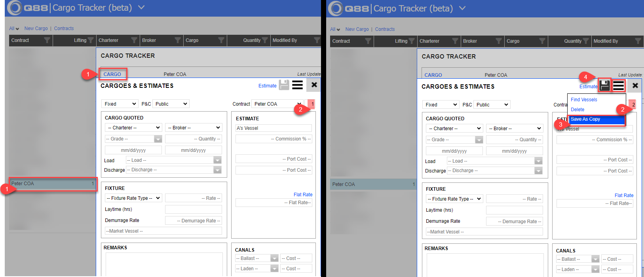
Task: Click the A's Vessel estimate name field
Action: point(273,128)
